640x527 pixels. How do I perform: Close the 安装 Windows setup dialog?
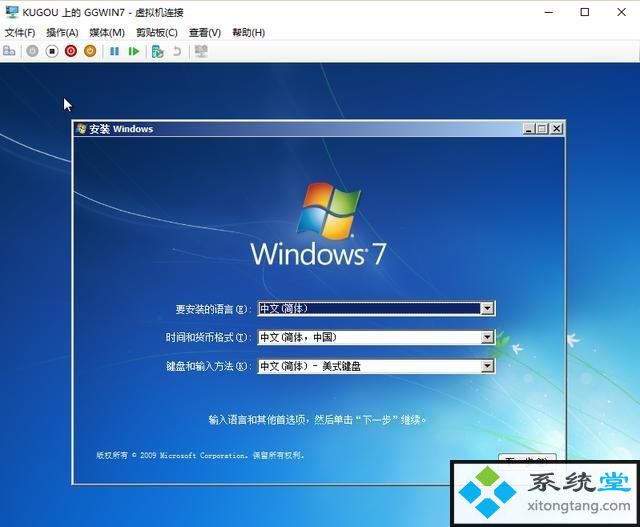(x=556, y=129)
